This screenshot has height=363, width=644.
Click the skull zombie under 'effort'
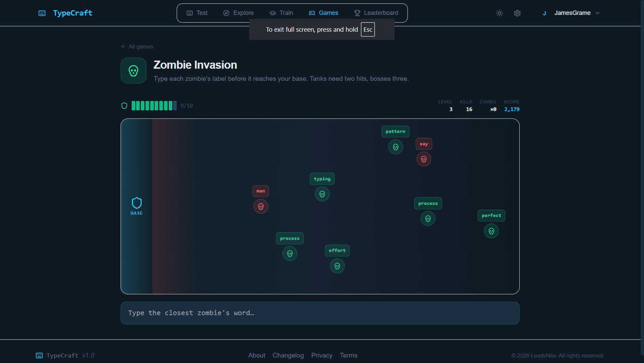point(337,266)
